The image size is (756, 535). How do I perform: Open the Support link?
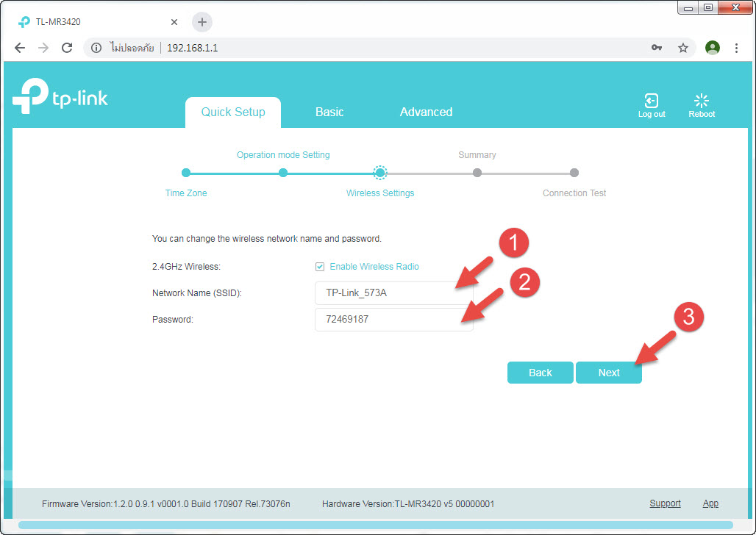665,503
